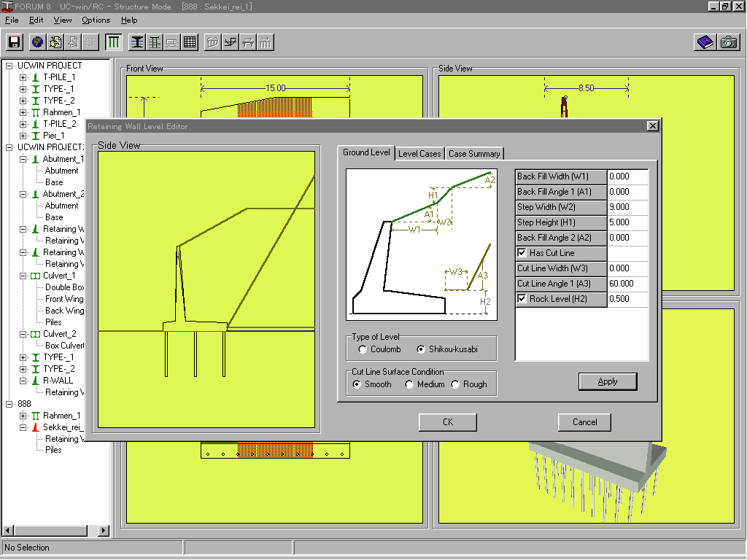
Task: Click the table grid toolbar icon
Action: point(190,42)
